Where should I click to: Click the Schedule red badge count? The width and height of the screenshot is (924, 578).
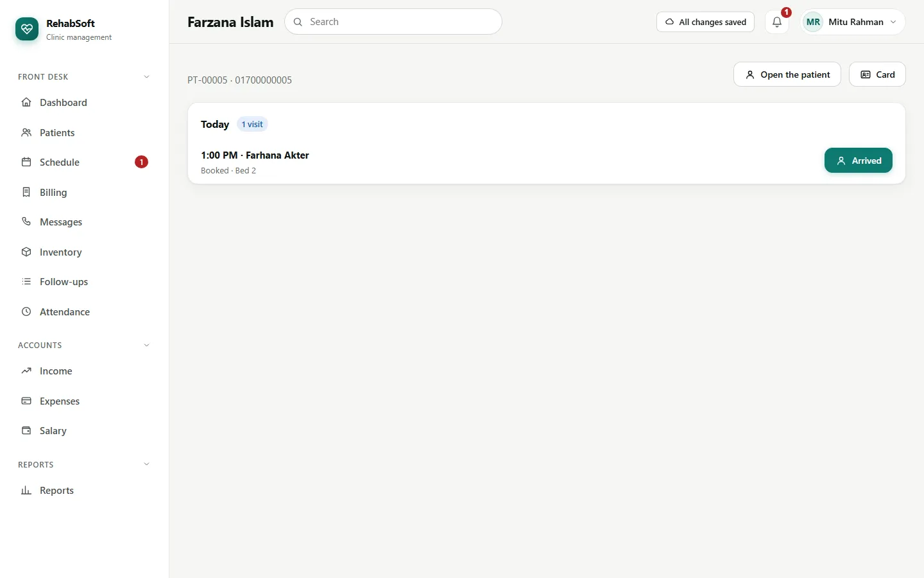[141, 162]
